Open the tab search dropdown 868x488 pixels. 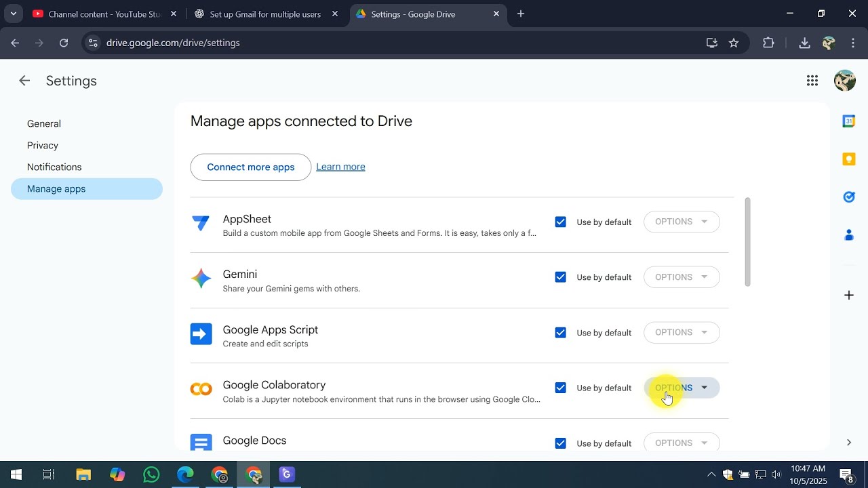[x=13, y=14]
